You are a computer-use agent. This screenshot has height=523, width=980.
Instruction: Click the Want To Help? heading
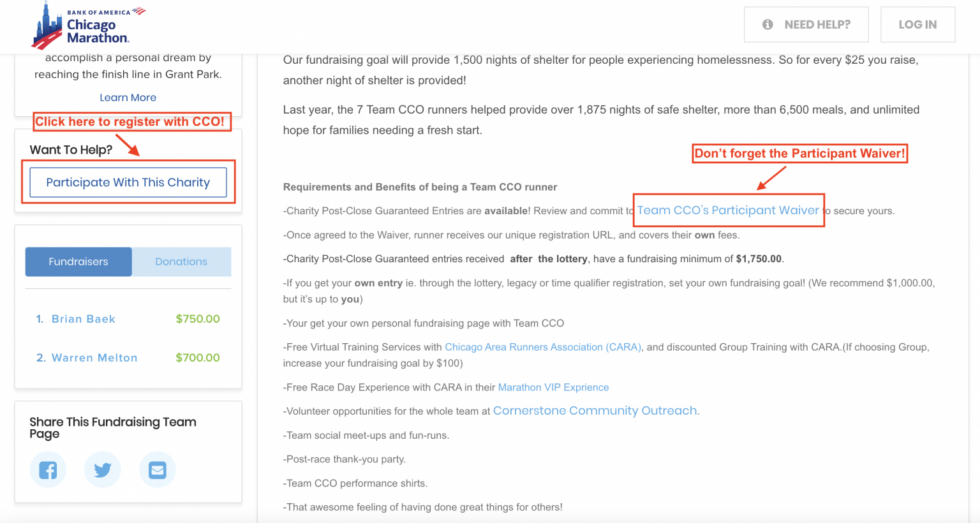71,150
